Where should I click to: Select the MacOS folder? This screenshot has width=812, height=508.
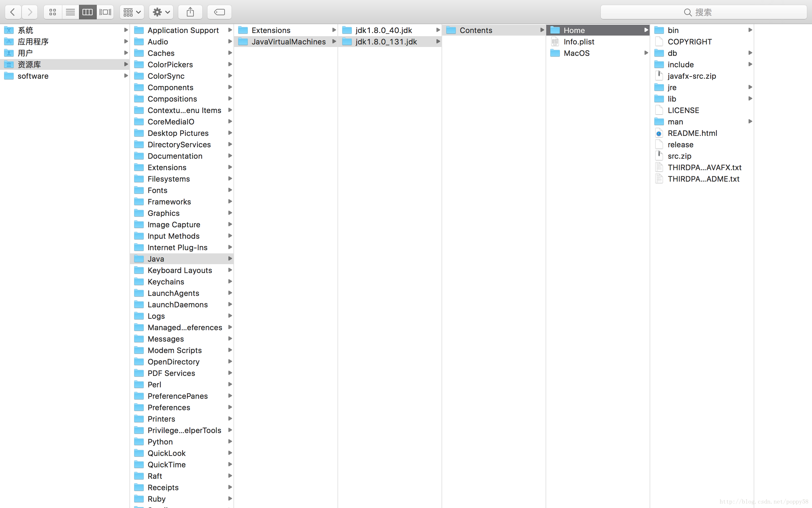click(x=598, y=53)
